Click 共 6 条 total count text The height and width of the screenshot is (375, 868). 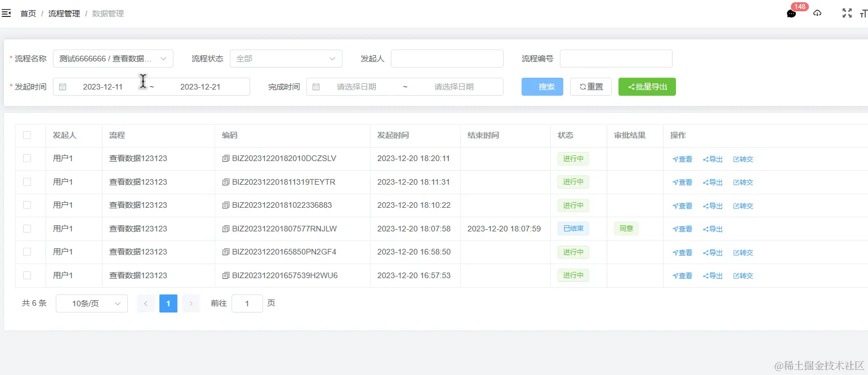click(34, 303)
